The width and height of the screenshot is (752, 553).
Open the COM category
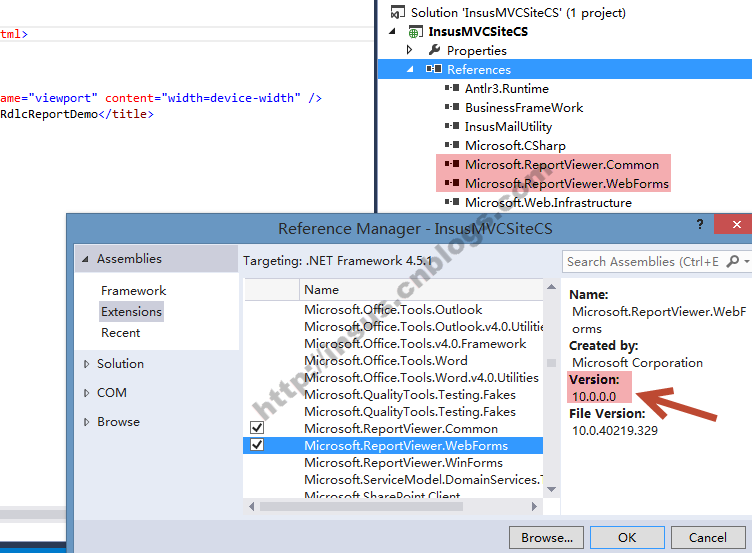(x=112, y=393)
